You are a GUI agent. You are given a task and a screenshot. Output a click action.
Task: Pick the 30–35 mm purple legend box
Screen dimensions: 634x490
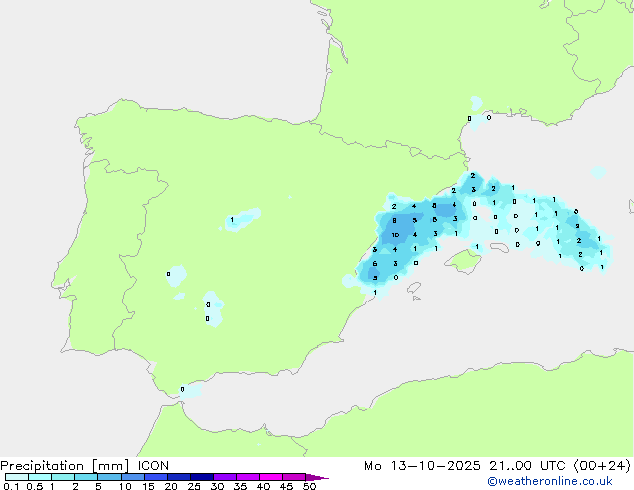pyautogui.click(x=225, y=477)
